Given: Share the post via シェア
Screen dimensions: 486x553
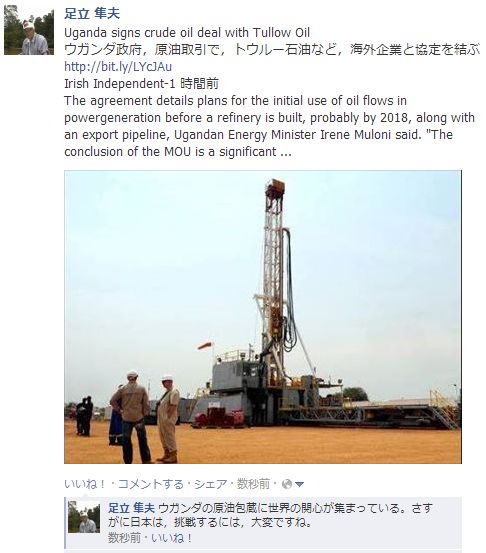Looking at the screenshot, I should tap(211, 484).
